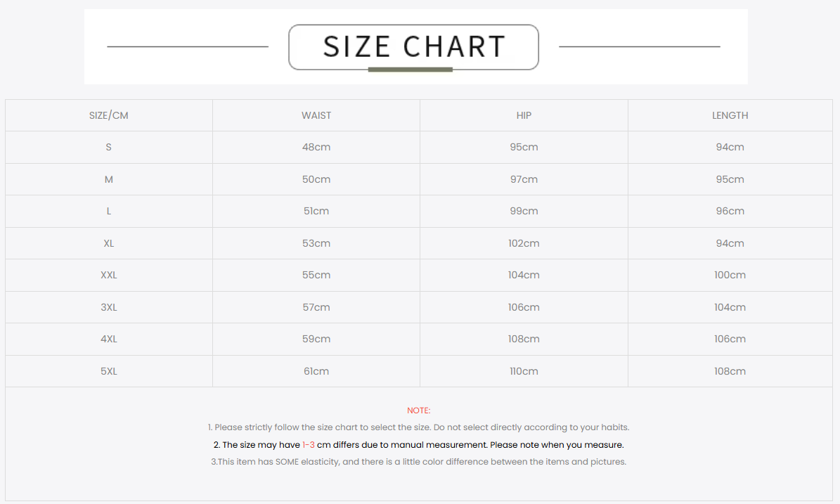Select the XXL size row label
The height and width of the screenshot is (504, 840).
[109, 275]
